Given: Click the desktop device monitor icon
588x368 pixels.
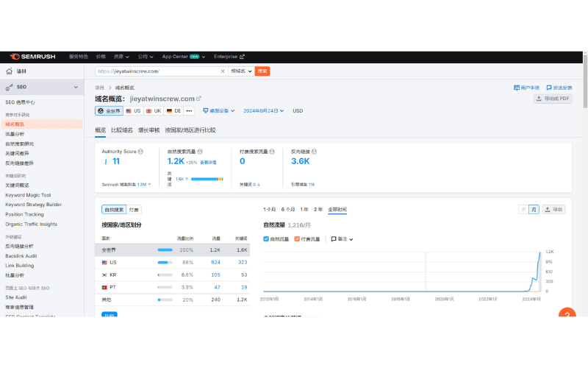Looking at the screenshot, I should click(206, 111).
